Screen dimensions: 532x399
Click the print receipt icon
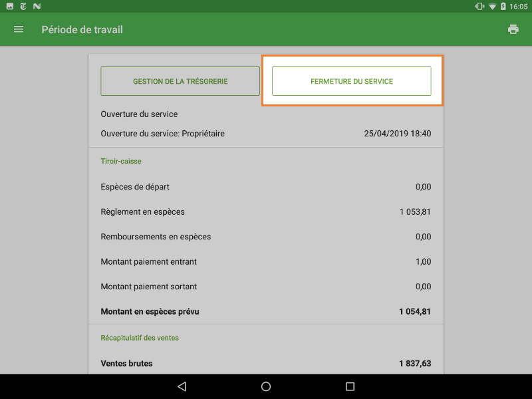click(x=513, y=29)
